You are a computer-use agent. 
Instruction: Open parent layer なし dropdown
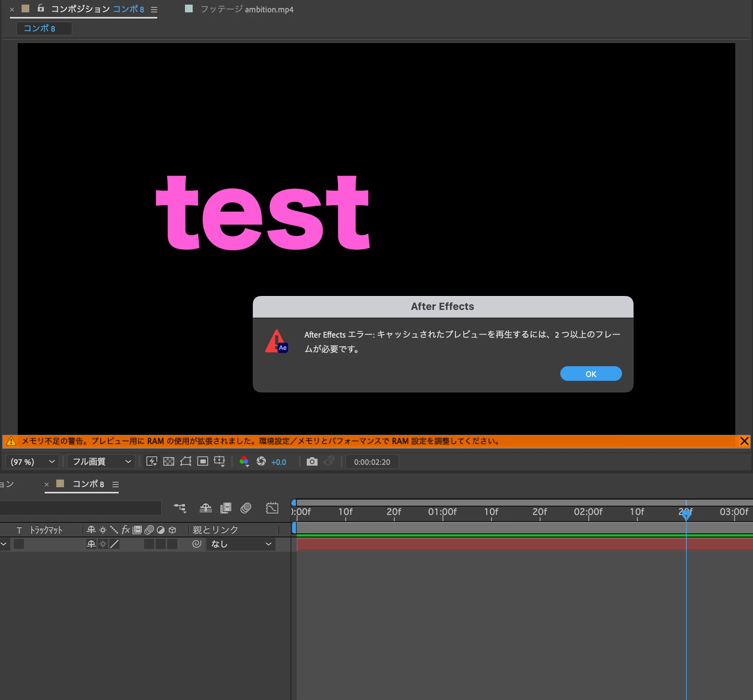click(241, 544)
